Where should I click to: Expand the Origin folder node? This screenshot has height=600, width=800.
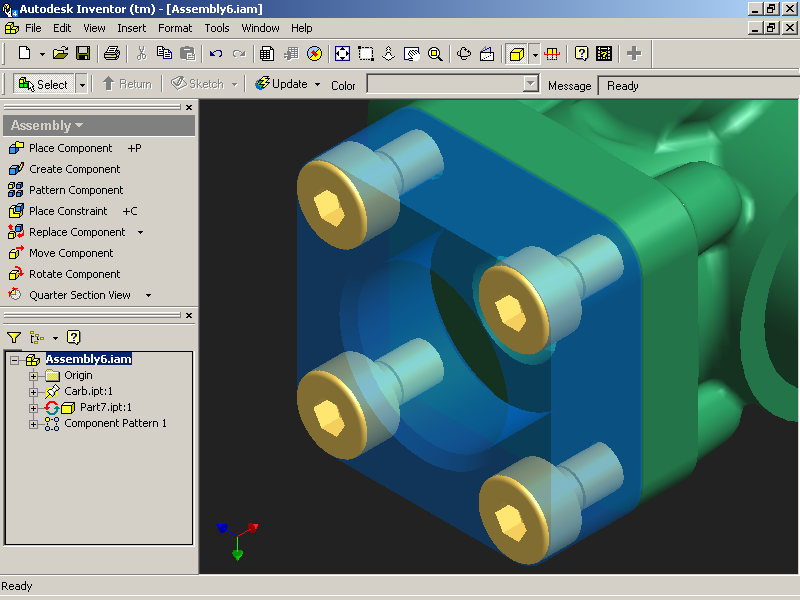(33, 376)
